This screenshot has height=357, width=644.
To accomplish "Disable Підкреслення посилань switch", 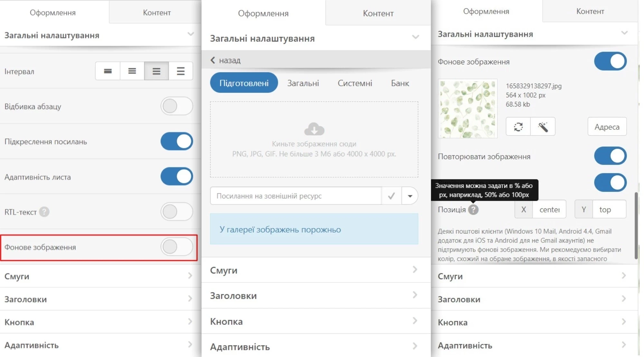I will click(x=176, y=142).
